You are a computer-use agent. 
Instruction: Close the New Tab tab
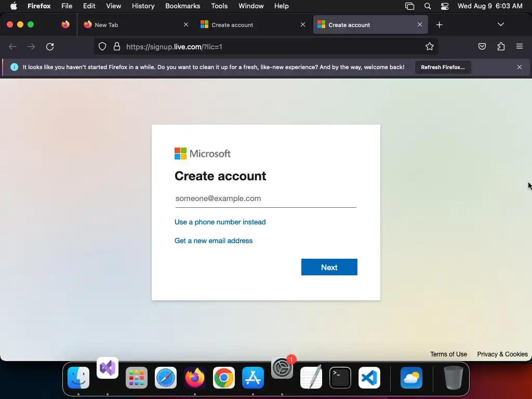[186, 24]
